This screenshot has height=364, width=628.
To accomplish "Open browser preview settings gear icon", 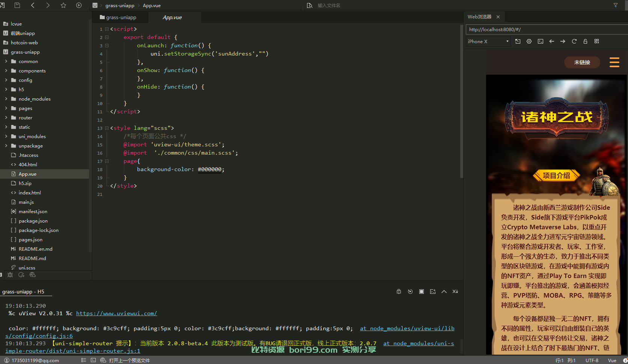I will pyautogui.click(x=529, y=41).
